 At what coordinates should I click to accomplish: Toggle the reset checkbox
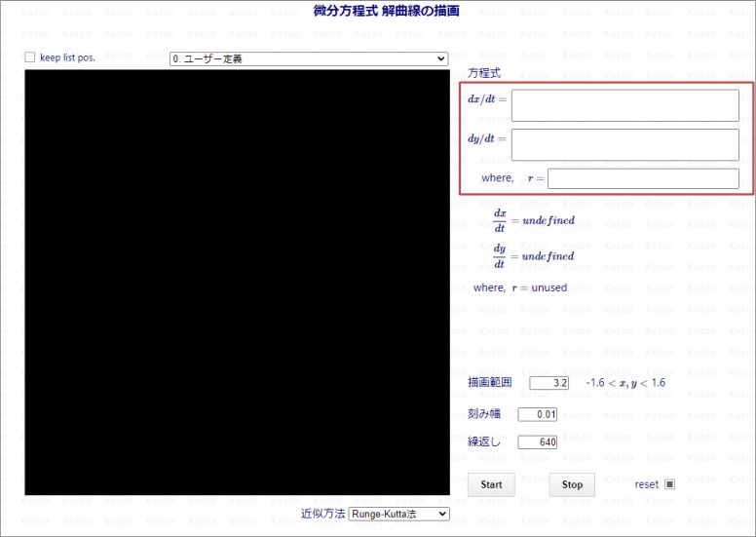tap(669, 484)
